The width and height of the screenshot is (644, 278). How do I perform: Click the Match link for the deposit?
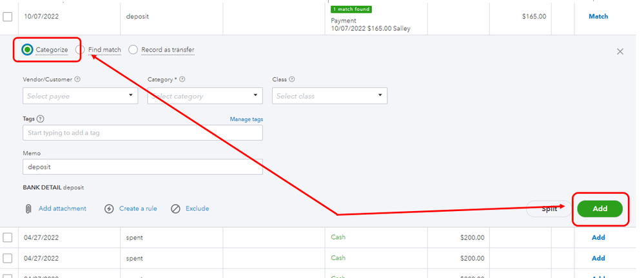click(598, 17)
